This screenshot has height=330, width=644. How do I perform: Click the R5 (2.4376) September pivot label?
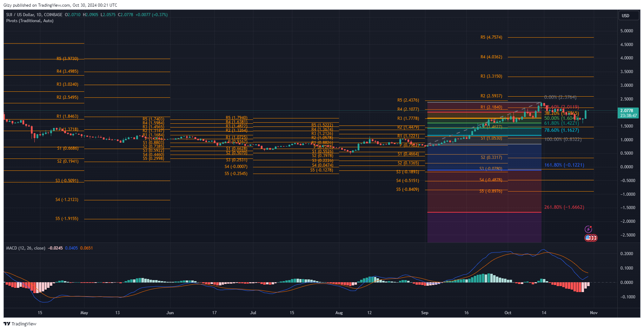pyautogui.click(x=408, y=100)
